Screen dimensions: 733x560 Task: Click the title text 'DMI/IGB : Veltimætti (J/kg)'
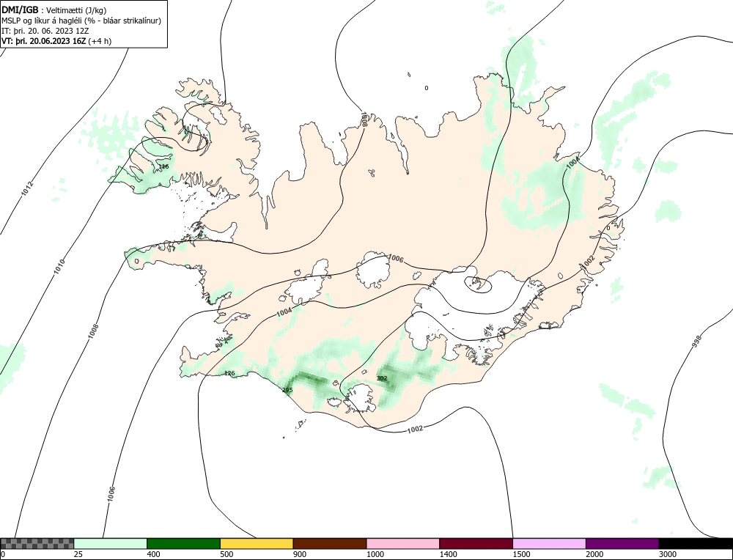[x=54, y=11]
